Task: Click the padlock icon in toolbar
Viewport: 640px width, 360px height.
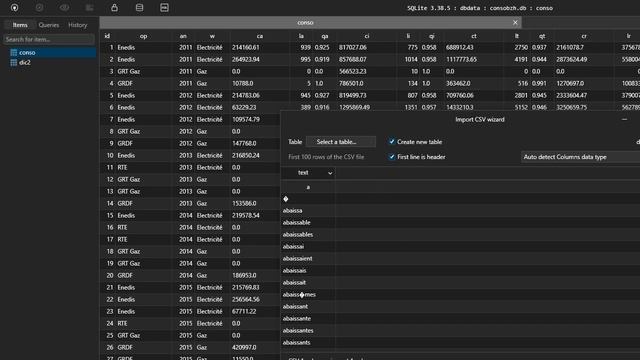Action: pos(114,8)
